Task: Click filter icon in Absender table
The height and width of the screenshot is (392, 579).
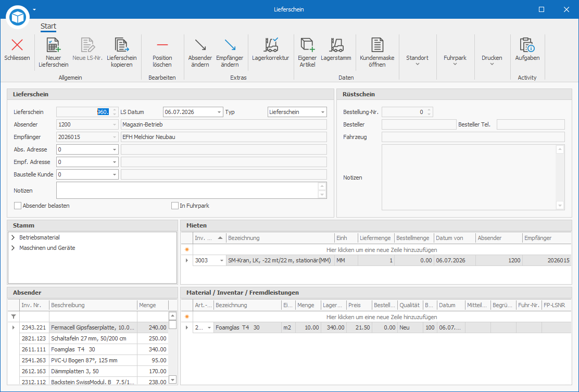Action: click(14, 317)
